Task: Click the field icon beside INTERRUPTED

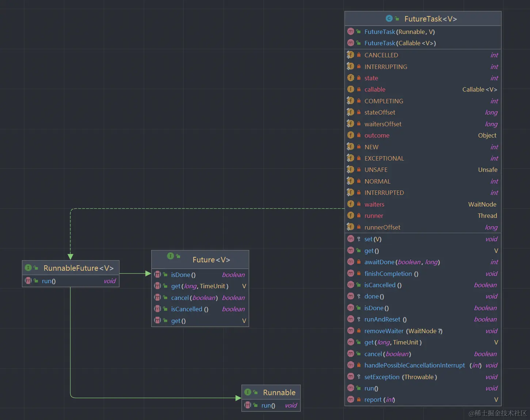Action: pos(351,192)
